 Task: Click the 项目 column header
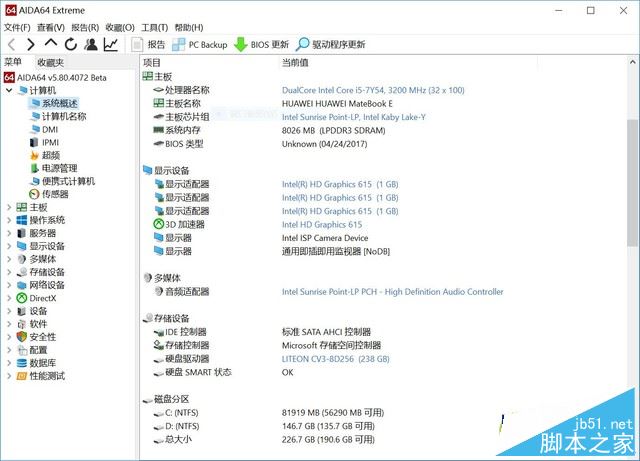coord(152,62)
